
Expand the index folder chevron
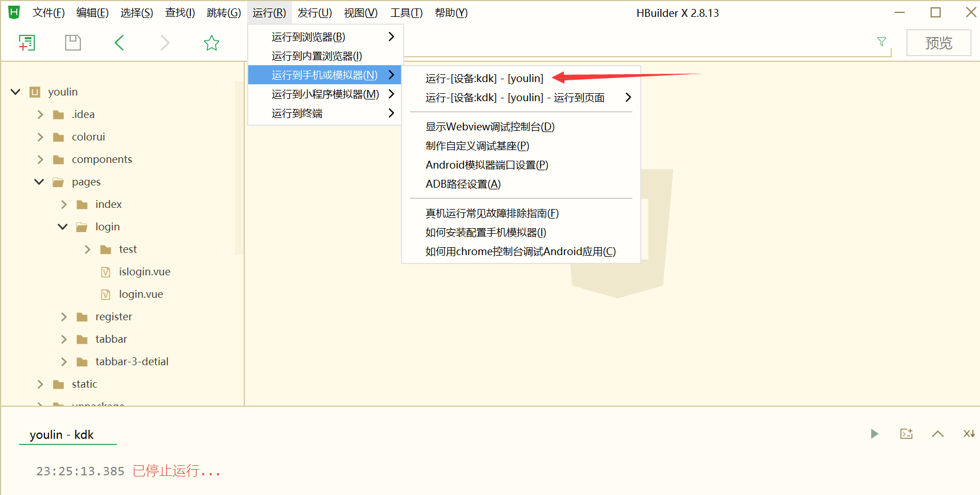click(63, 205)
